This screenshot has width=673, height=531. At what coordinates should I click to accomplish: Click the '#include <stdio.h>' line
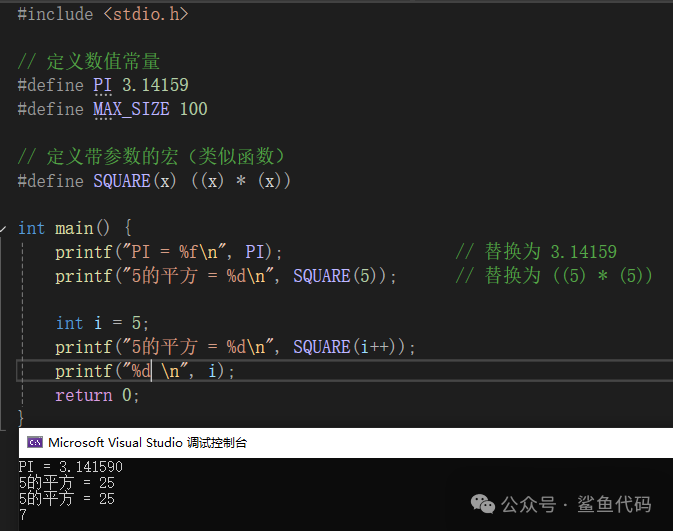103,14
